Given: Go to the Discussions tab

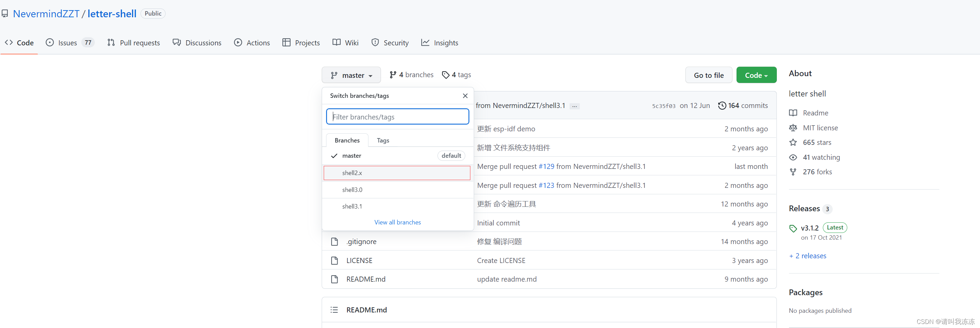Looking at the screenshot, I should pos(197,43).
